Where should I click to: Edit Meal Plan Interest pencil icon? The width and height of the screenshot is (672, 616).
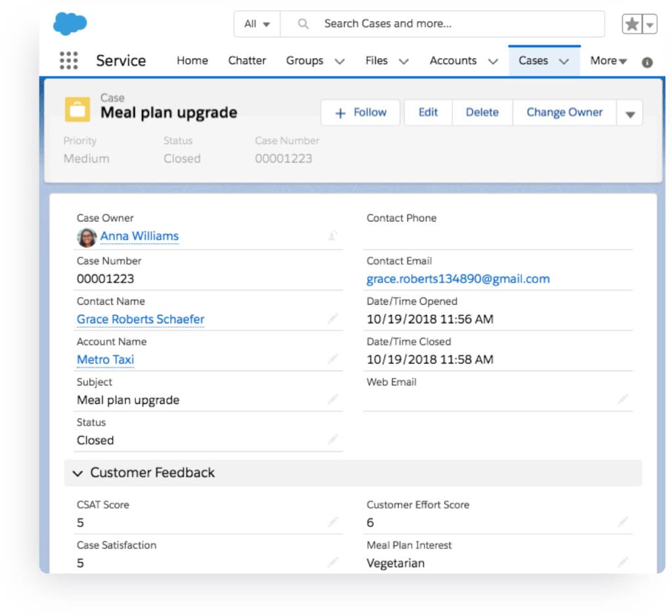(623, 562)
